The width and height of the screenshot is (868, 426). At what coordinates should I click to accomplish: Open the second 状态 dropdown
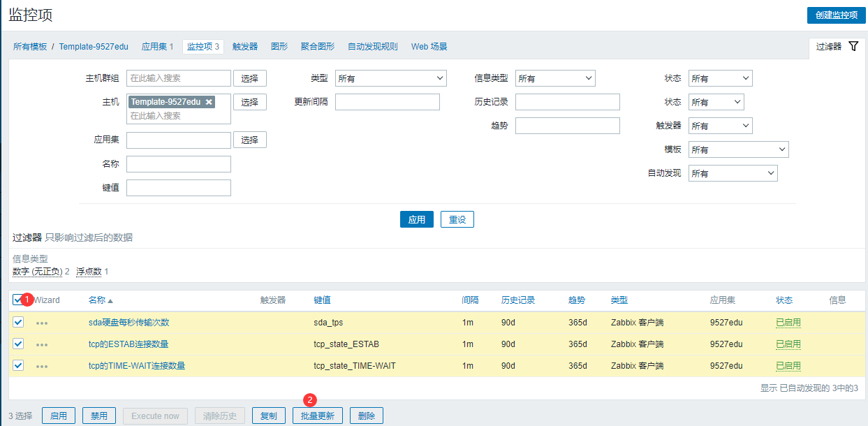(x=716, y=102)
